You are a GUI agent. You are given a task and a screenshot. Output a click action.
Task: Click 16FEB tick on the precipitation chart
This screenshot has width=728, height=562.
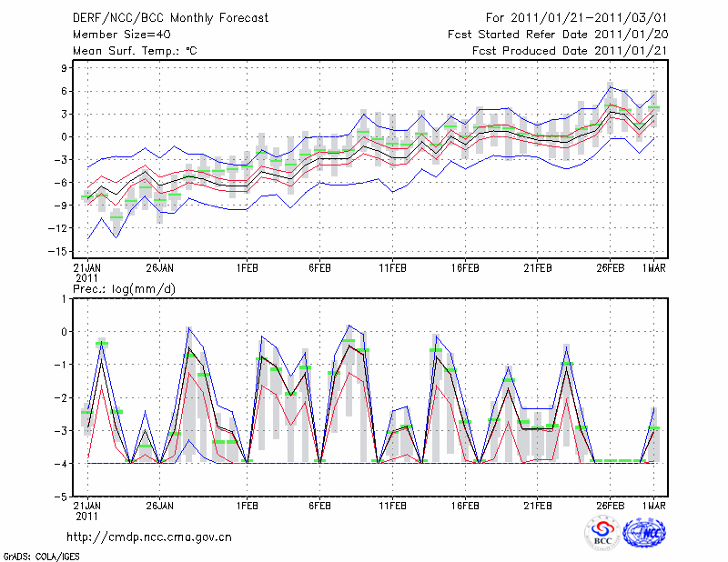[465, 505]
